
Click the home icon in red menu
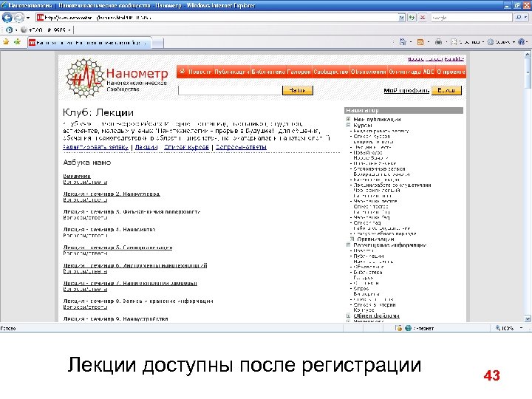(182, 72)
